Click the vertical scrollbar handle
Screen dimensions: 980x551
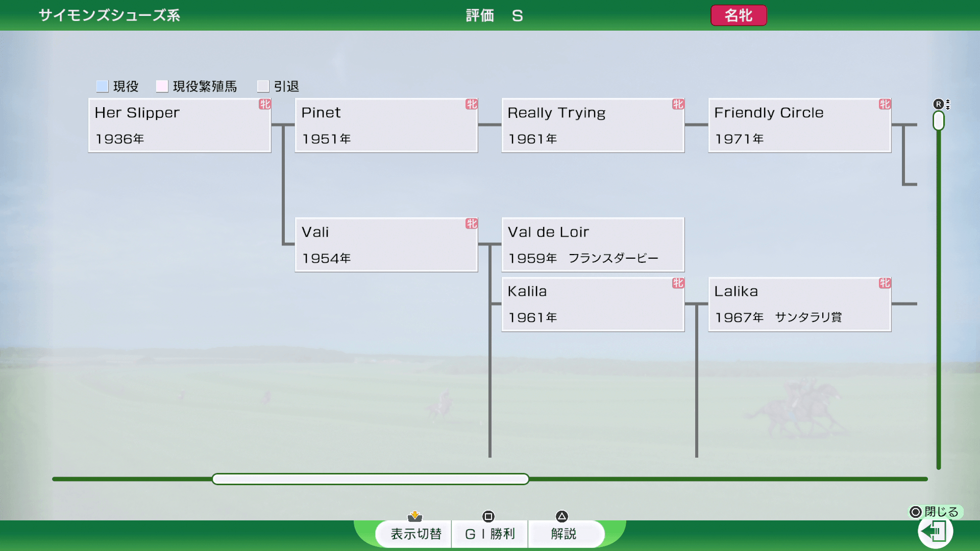(938, 121)
